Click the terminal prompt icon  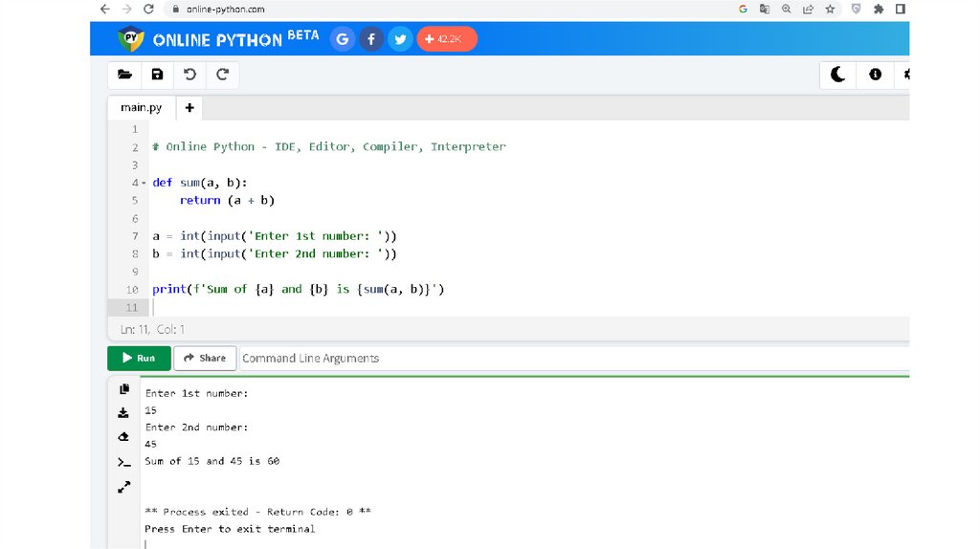coord(123,462)
